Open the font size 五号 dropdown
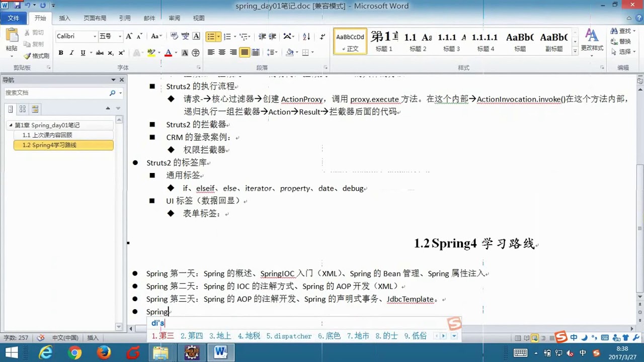Viewport: 644px width, 362px height. pos(120,36)
